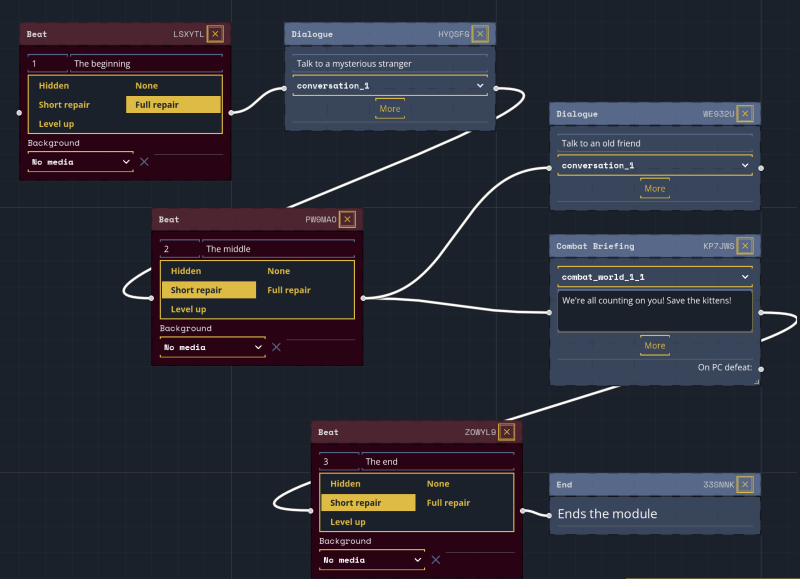The height and width of the screenshot is (579, 800).
Task: Open conversation_1 dropdown in HYQSFG dialogue
Action: (x=390, y=86)
